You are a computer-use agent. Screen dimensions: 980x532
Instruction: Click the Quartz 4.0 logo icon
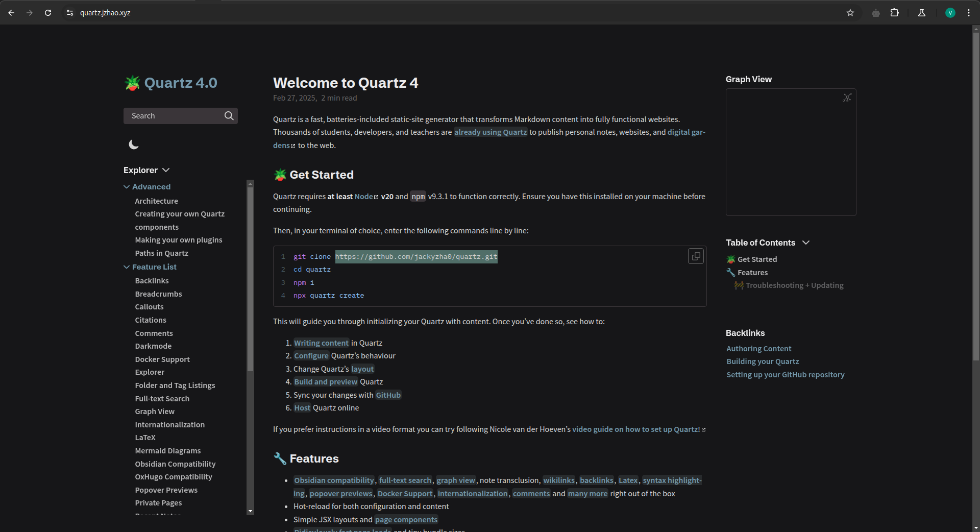pyautogui.click(x=133, y=83)
